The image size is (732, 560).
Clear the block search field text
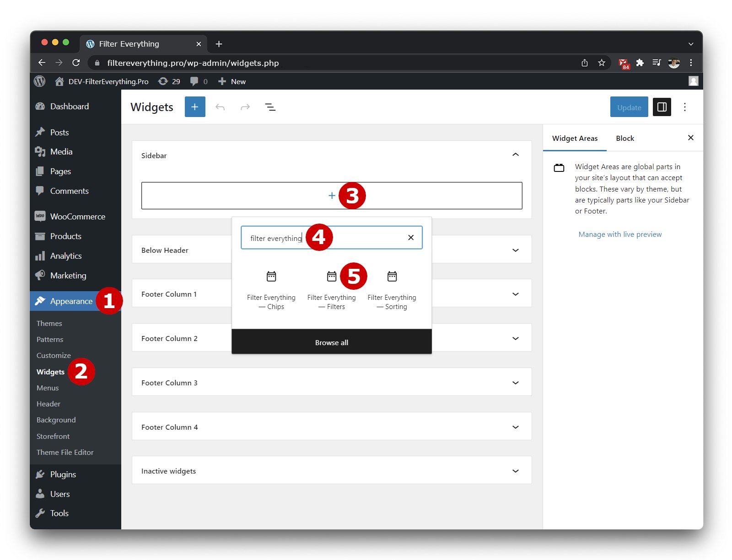pos(410,238)
